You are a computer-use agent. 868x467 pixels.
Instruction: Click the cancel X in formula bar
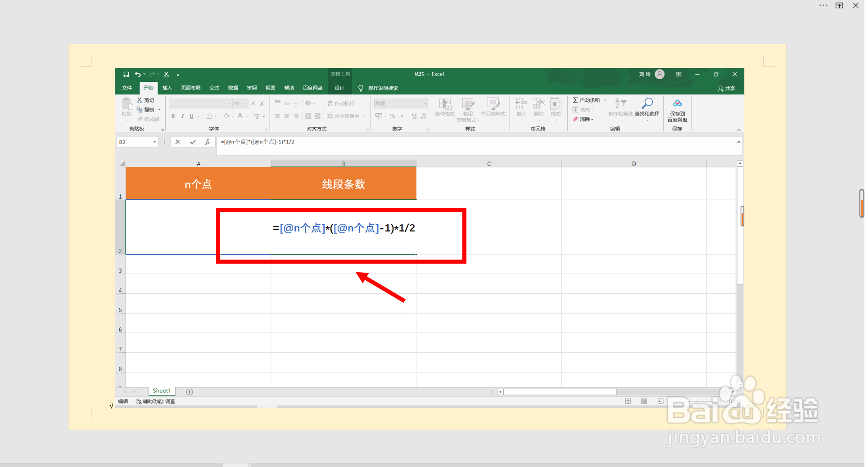click(178, 142)
